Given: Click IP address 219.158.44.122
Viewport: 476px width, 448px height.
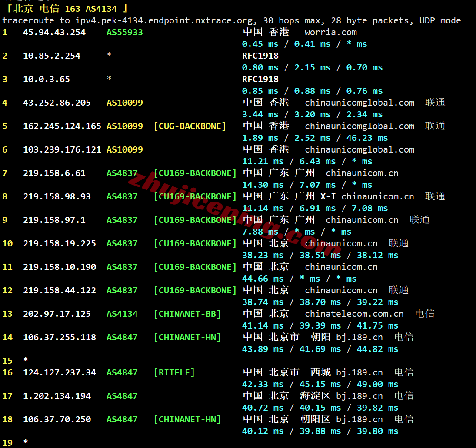Looking at the screenshot, I should pyautogui.click(x=60, y=290).
